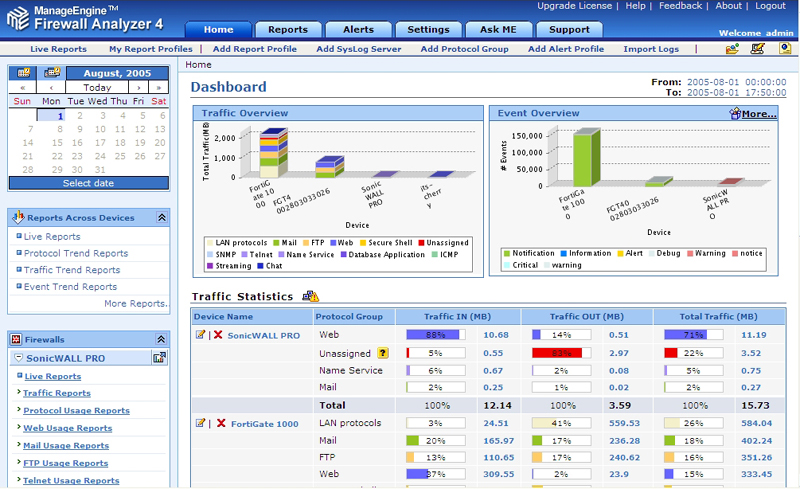
Task: Open More link in Event Overview
Action: (759, 114)
